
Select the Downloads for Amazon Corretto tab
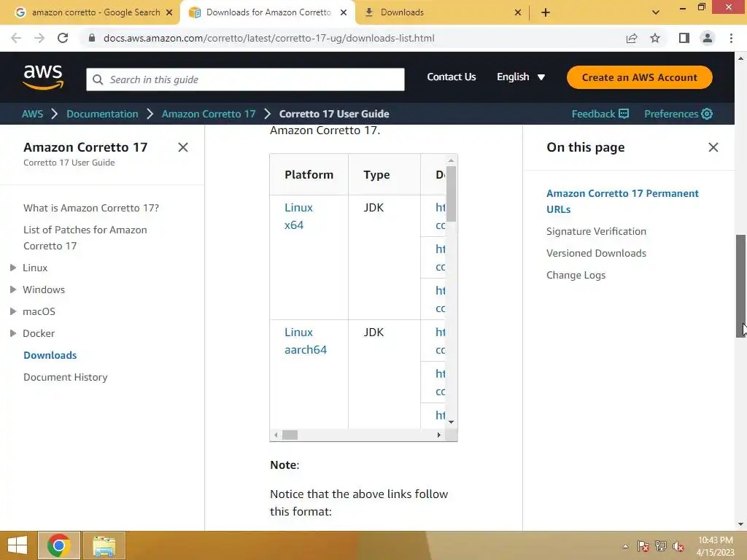point(267,12)
